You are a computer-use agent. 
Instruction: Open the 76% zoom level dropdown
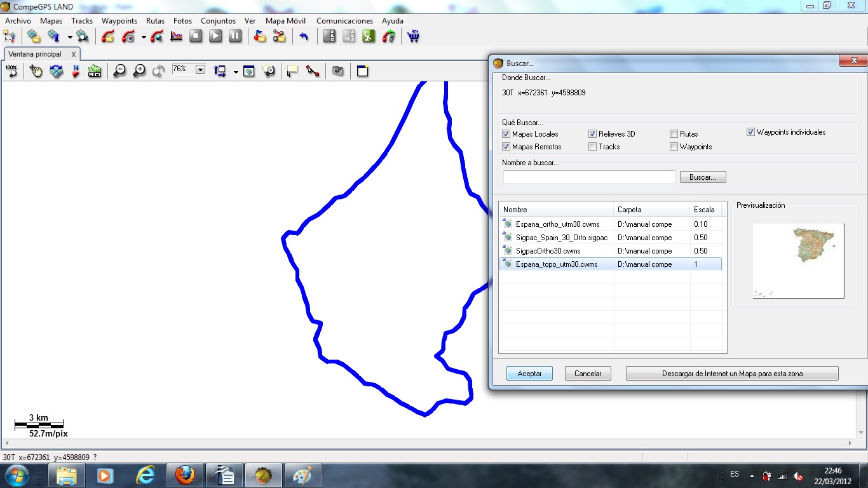(200, 69)
